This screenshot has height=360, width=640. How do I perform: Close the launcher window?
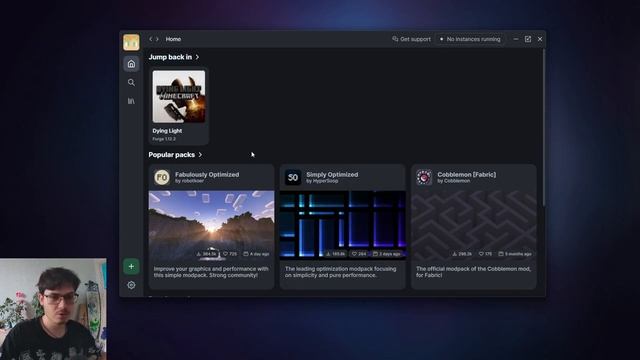pyautogui.click(x=540, y=39)
